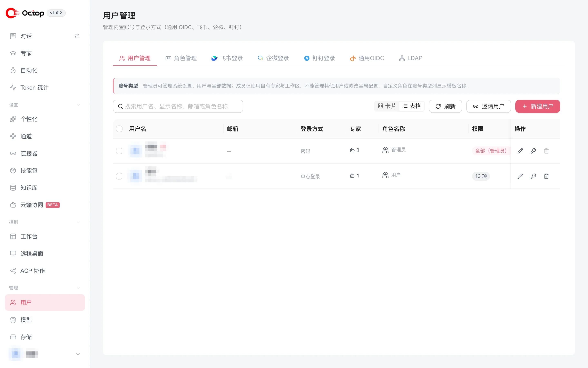Click the 新建用户 button

click(538, 106)
